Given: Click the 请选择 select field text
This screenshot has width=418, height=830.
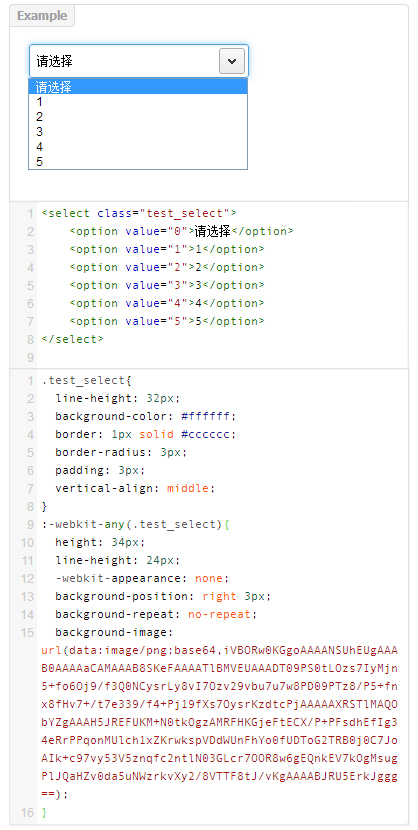Looking at the screenshot, I should (54, 61).
